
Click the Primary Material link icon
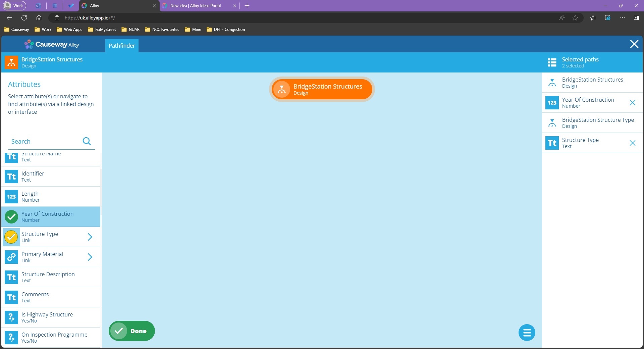pos(11,257)
